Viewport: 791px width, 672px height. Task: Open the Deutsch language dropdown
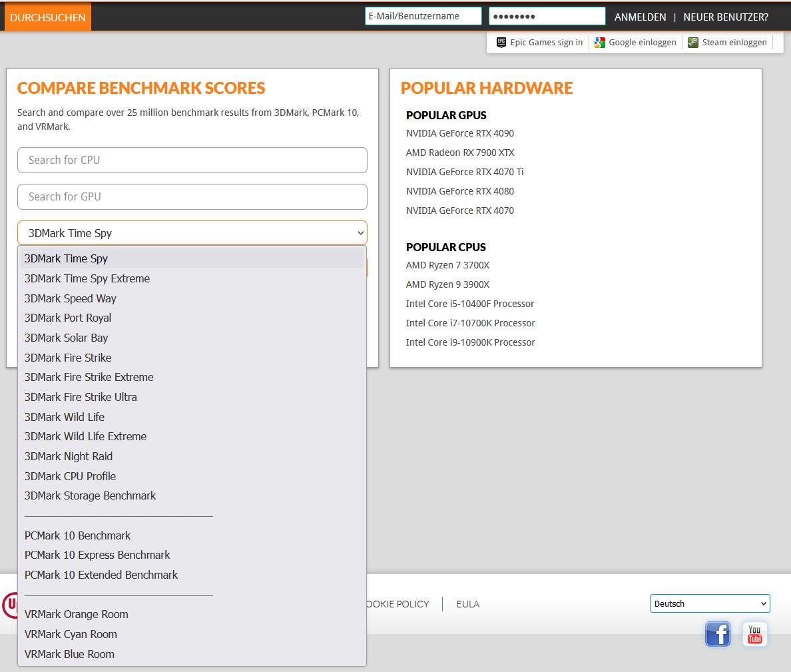[710, 603]
